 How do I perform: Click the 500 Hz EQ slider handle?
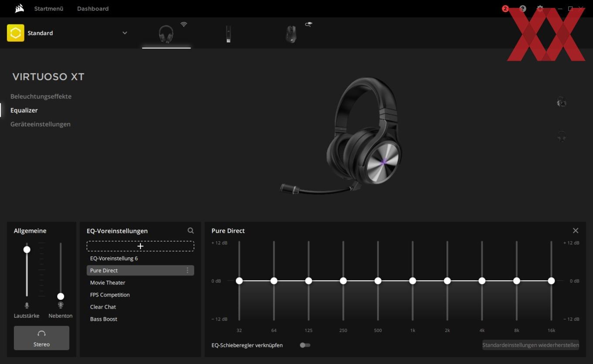378,281
